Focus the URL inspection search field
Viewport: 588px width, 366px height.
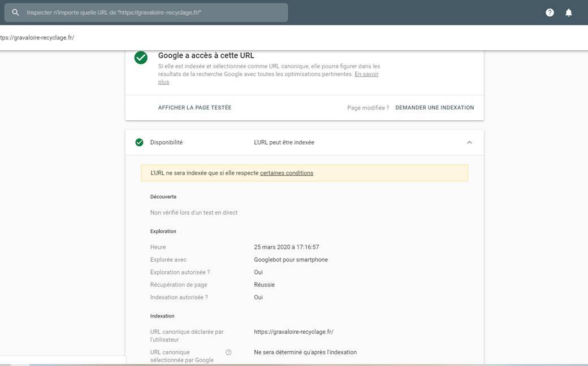tap(153, 12)
